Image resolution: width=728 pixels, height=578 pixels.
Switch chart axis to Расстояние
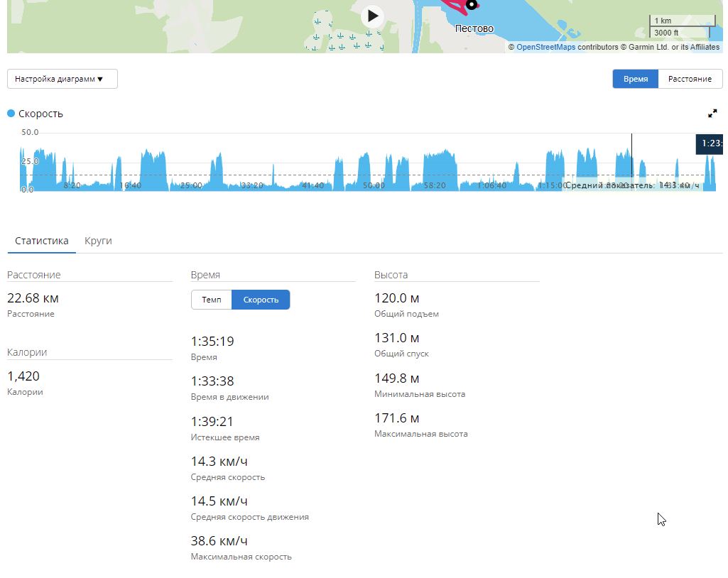click(690, 79)
